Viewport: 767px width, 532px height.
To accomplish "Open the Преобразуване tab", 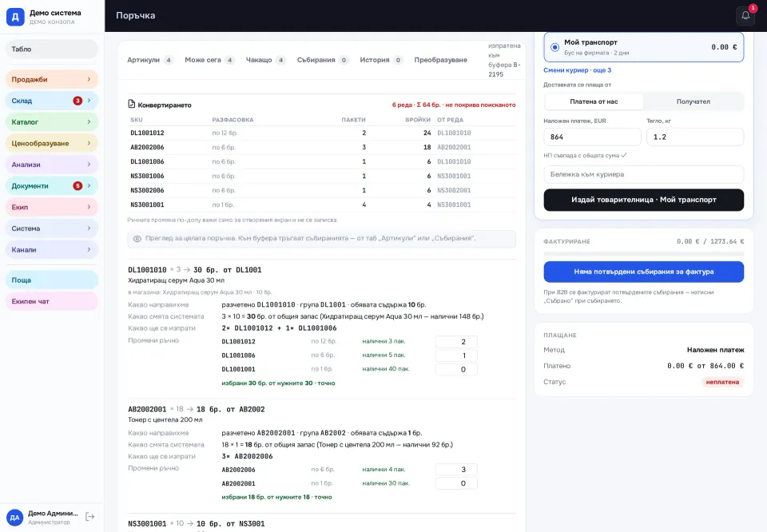I will [441, 60].
